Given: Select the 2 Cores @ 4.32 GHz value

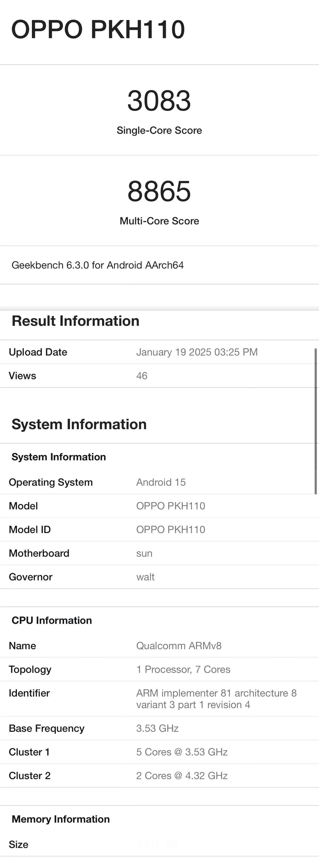Looking at the screenshot, I should 182,776.
